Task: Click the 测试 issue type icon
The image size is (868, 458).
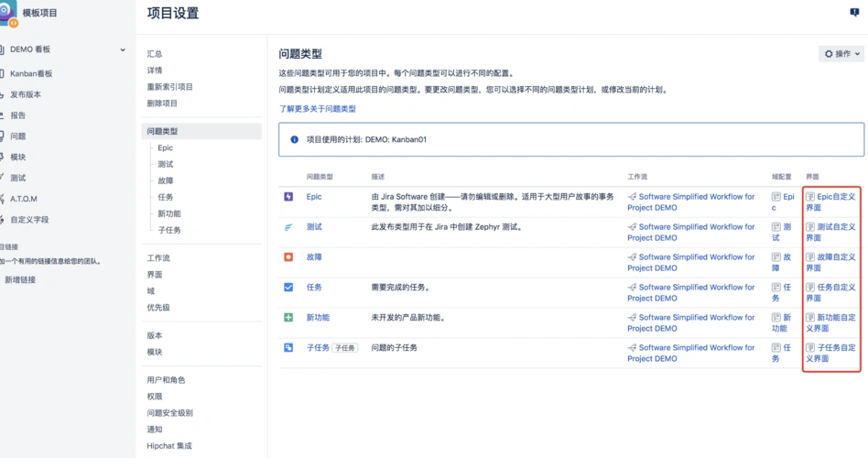Action: coord(288,227)
